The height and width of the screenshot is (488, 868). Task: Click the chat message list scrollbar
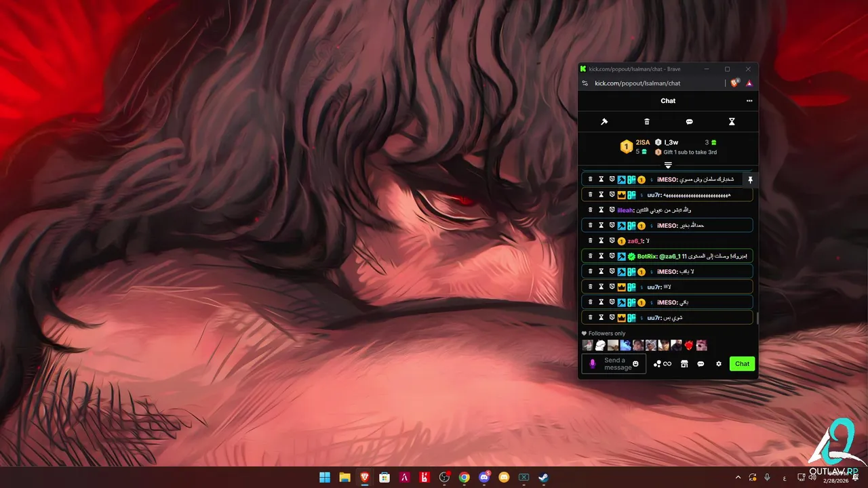point(757,318)
